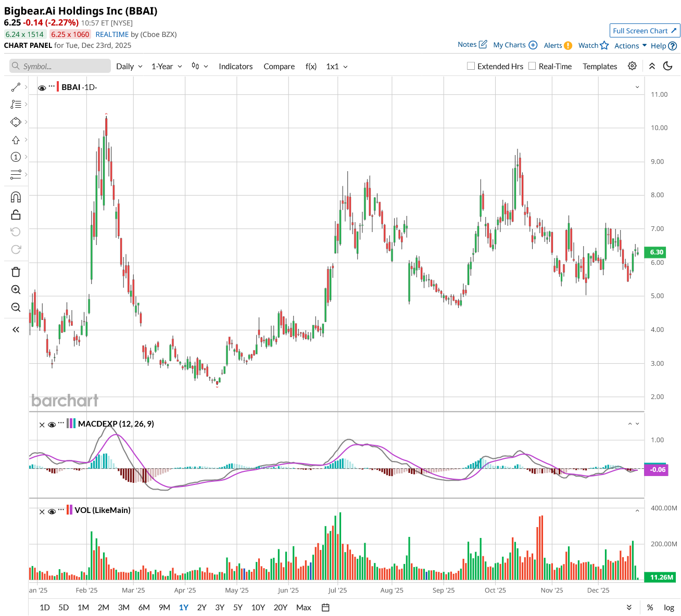
Task: Click the double chevron down at bottom bar
Action: [x=629, y=607]
